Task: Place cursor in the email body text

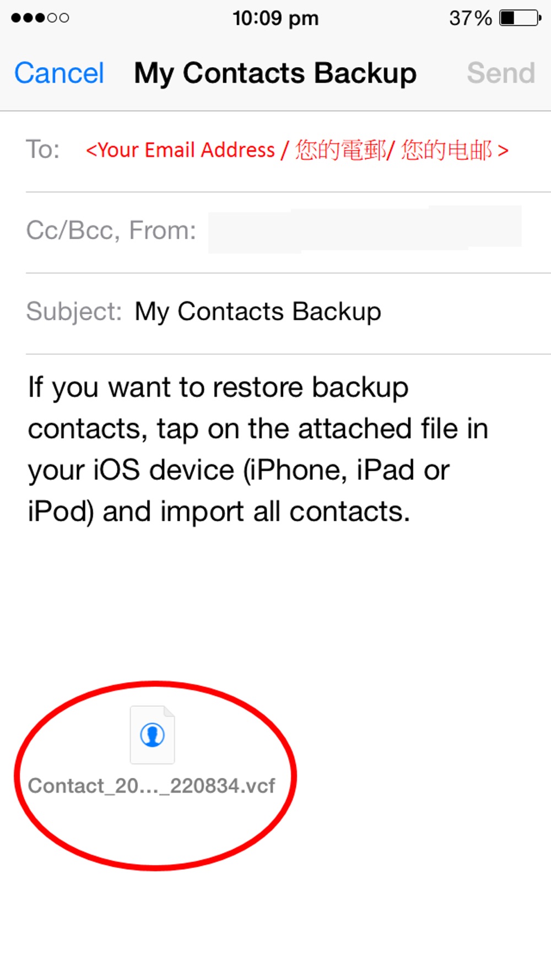Action: 258,449
